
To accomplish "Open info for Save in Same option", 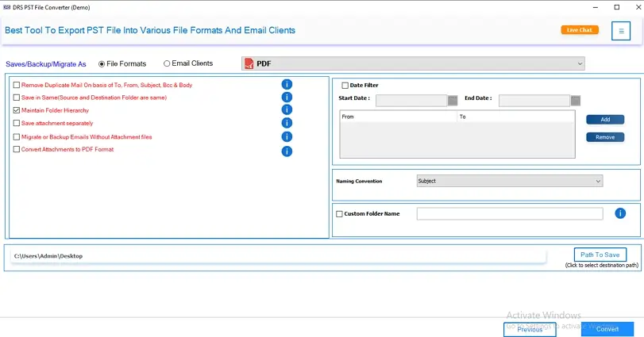I will point(287,98).
